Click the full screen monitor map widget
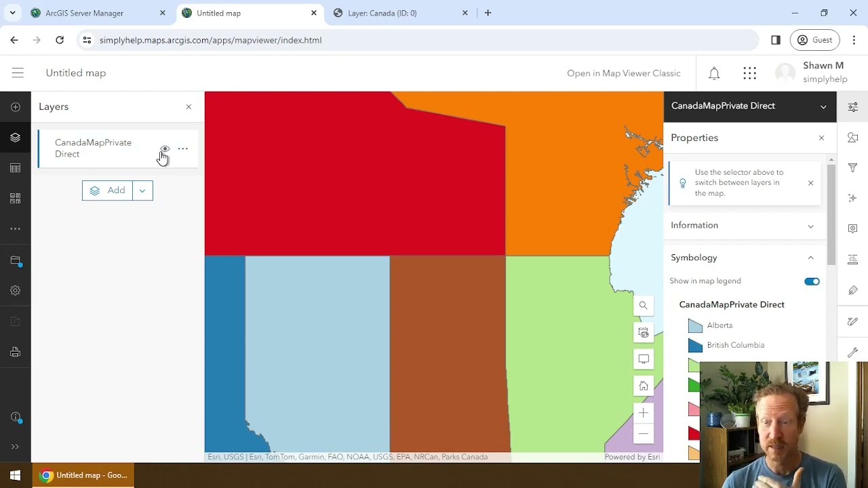This screenshot has width=868, height=488. pos(644,359)
